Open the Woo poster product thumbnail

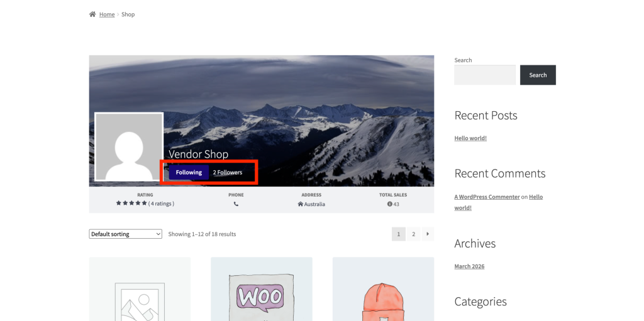pos(262,290)
